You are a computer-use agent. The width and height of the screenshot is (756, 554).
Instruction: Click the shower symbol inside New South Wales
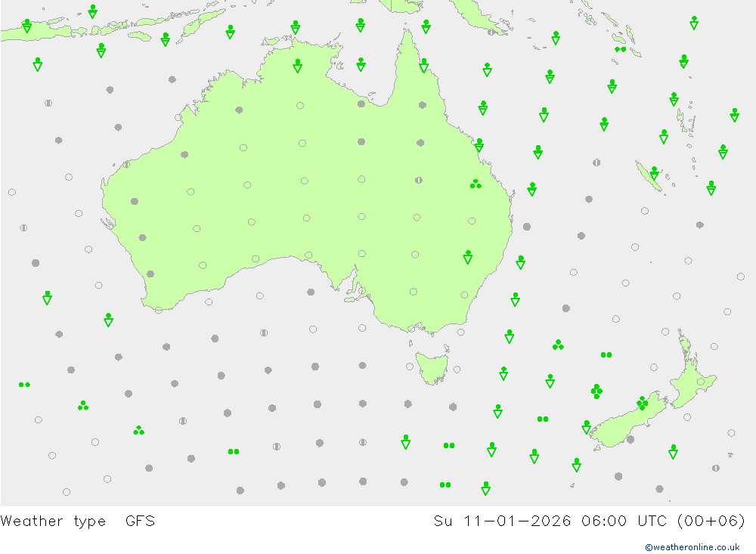(x=468, y=257)
